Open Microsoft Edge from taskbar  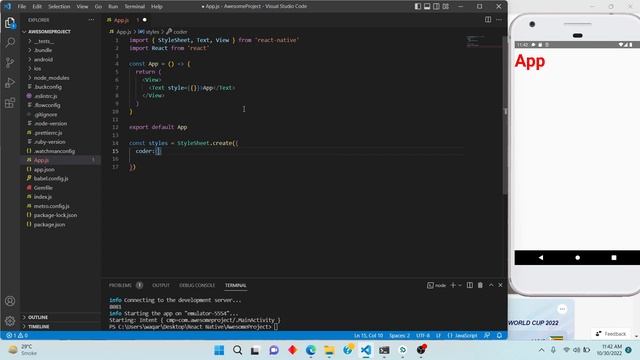pyautogui.click(x=311, y=350)
